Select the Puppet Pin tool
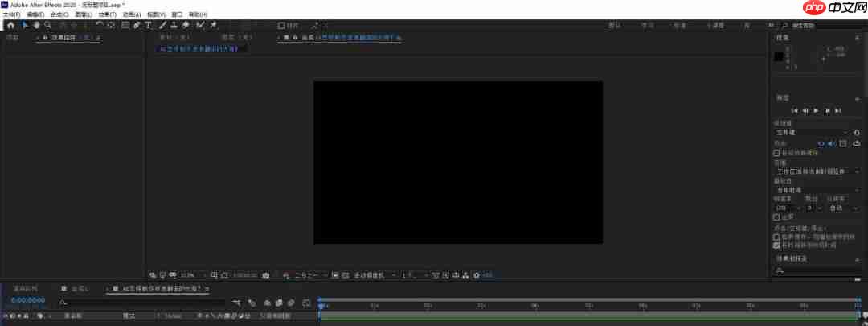The height and width of the screenshot is (326, 868). pos(214,25)
